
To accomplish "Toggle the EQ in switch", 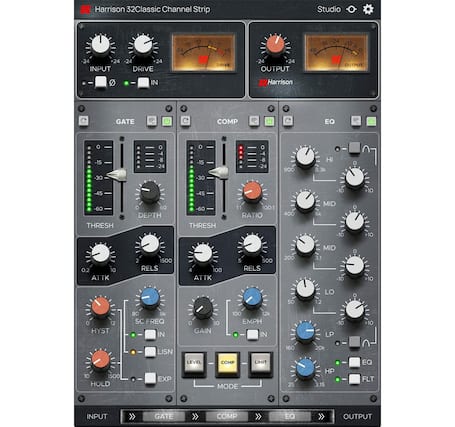I will coord(355,362).
